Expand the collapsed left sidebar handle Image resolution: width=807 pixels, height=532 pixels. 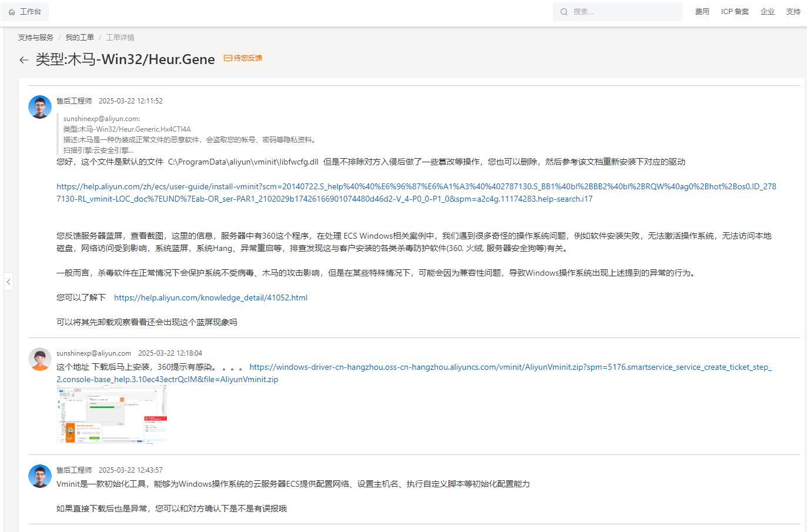(x=8, y=282)
